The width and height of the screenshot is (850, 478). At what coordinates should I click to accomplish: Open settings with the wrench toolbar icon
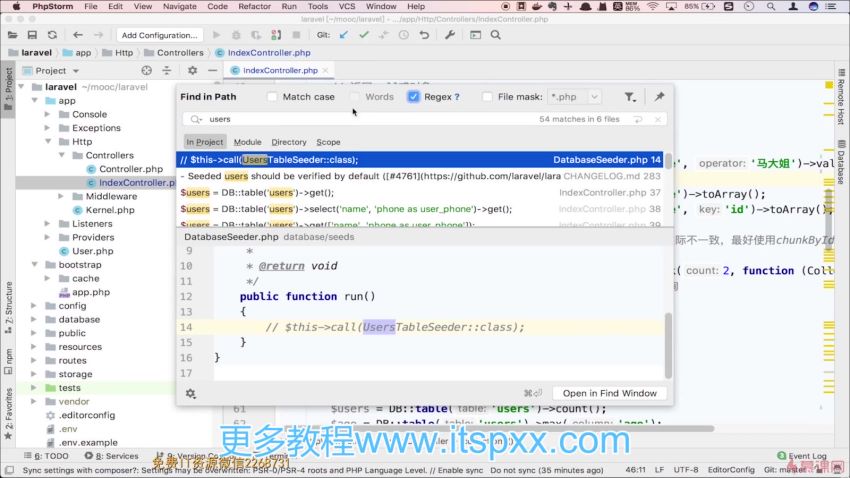coord(449,35)
